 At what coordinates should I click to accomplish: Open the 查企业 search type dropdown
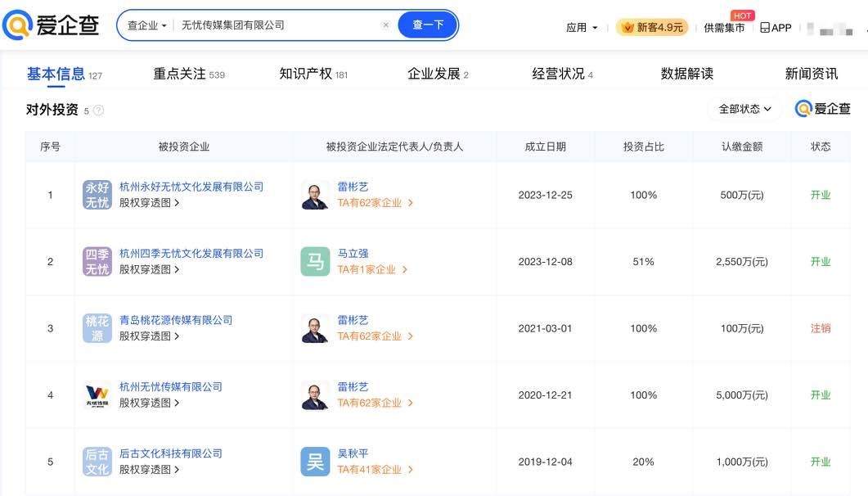pos(146,25)
